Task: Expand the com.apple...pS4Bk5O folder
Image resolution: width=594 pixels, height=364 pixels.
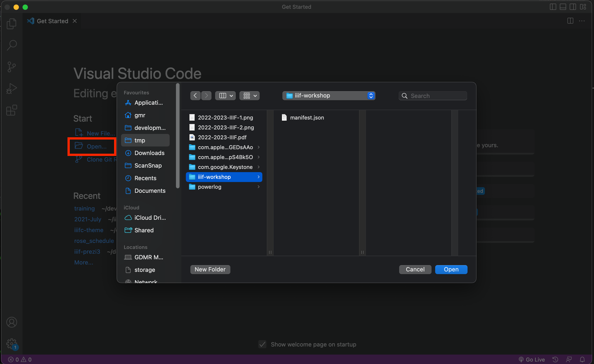Action: tap(259, 157)
